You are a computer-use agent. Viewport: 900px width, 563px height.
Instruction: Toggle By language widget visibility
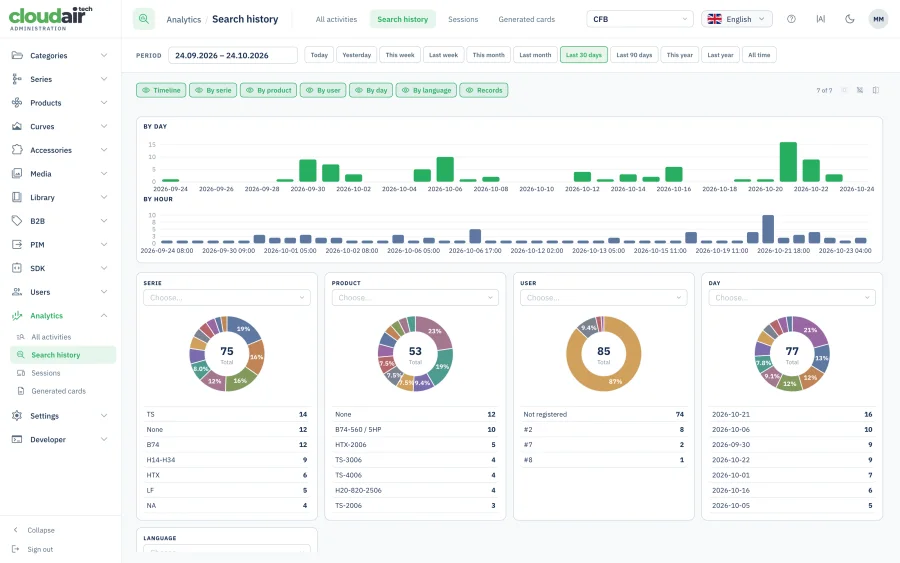coord(426,90)
